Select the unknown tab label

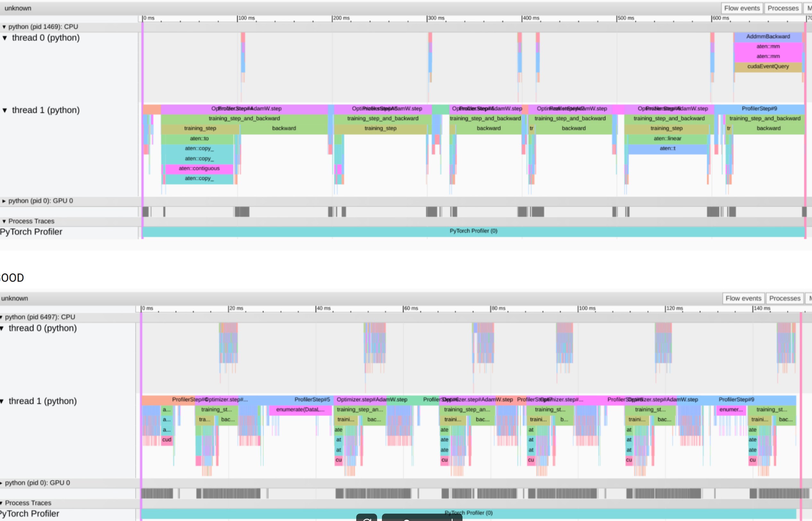(18, 8)
